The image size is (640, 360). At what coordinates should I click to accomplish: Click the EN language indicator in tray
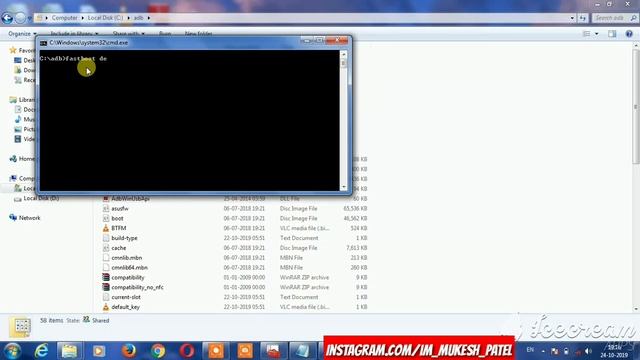click(x=530, y=350)
